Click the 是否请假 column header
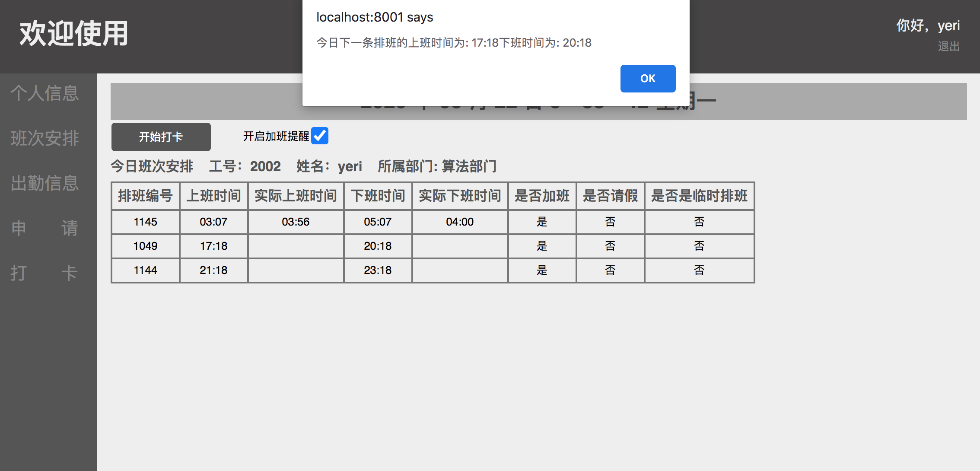Screen dimensions: 980x471 (610, 196)
